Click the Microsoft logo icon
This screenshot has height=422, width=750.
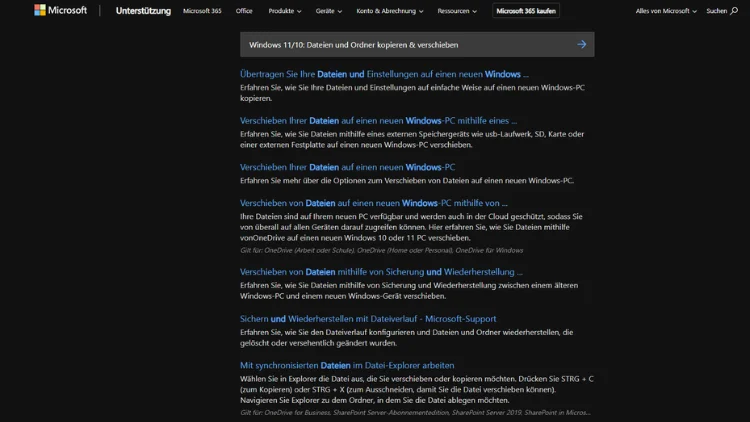coord(40,10)
